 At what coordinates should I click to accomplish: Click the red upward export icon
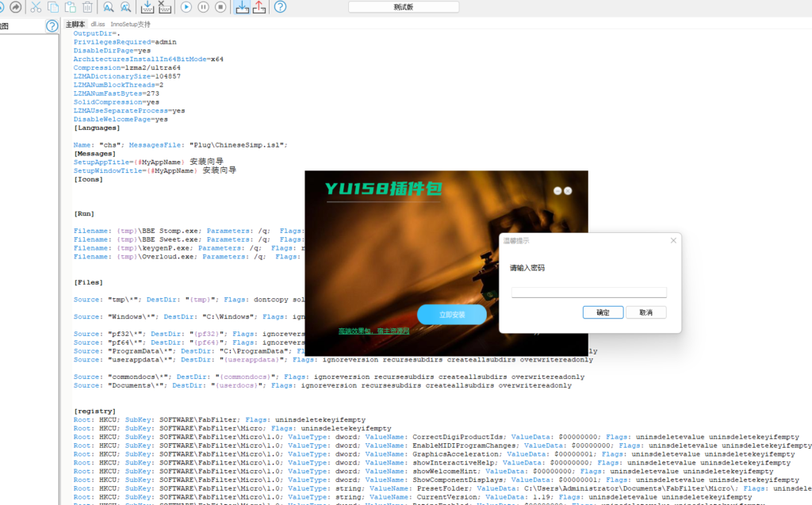pyautogui.click(x=259, y=7)
